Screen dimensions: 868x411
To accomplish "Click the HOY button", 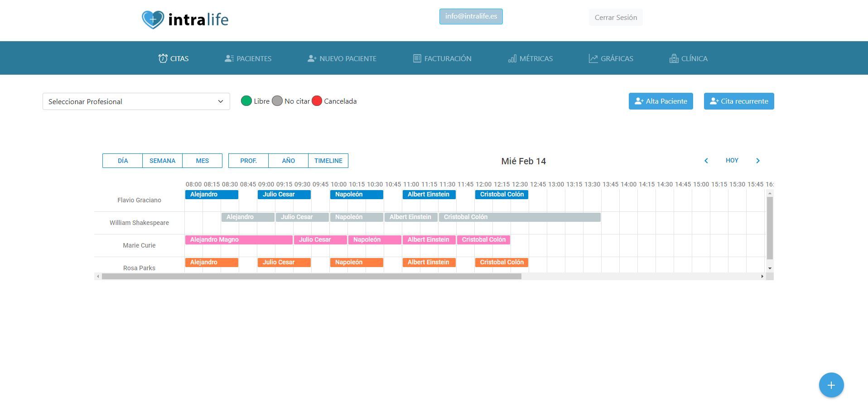I will click(x=732, y=161).
